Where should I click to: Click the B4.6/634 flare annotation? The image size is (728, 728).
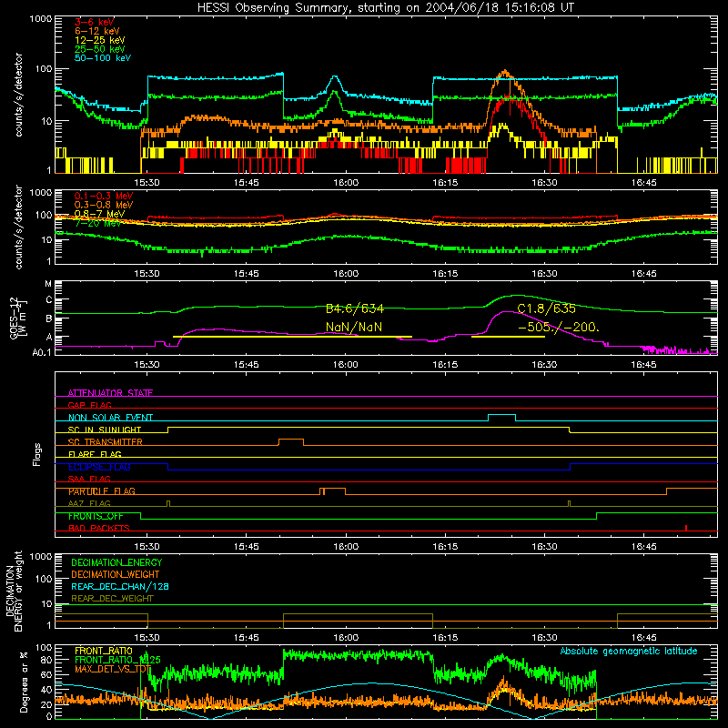coord(355,308)
